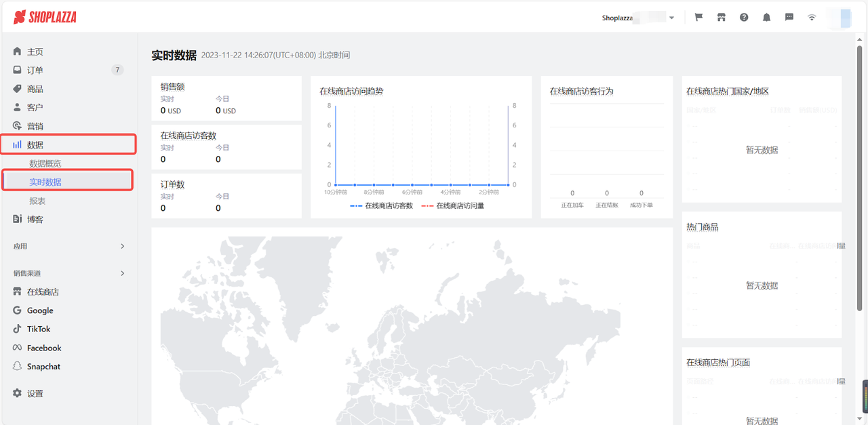Screen dimensions: 868x425
Task: Click the page vertical scrollbar
Action: click(863, 169)
